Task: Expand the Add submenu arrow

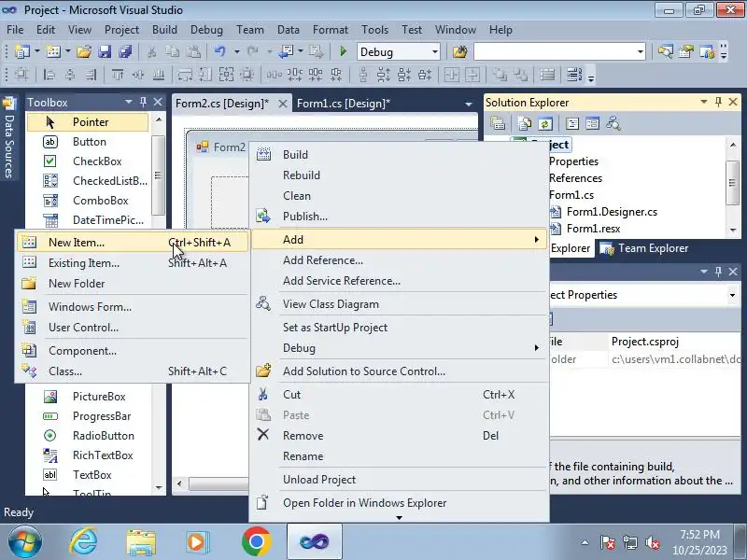Action: point(537,239)
